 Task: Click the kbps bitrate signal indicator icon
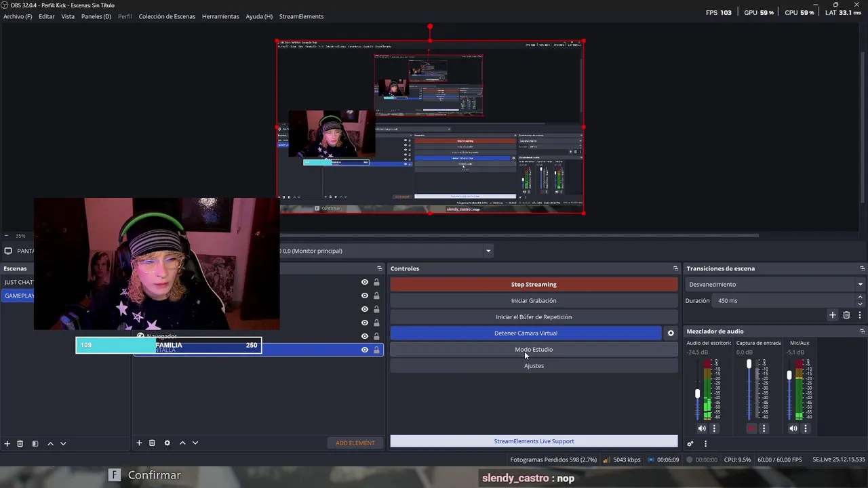[x=606, y=460]
